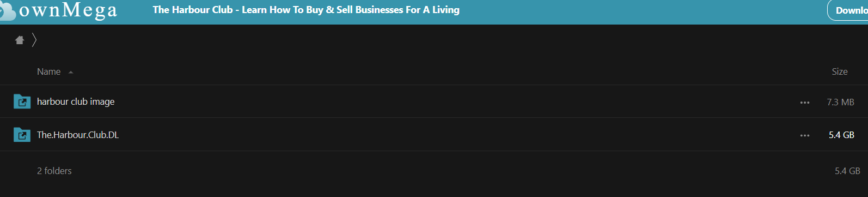Click the 7.3 MB size value
The height and width of the screenshot is (197, 868).
(x=840, y=102)
